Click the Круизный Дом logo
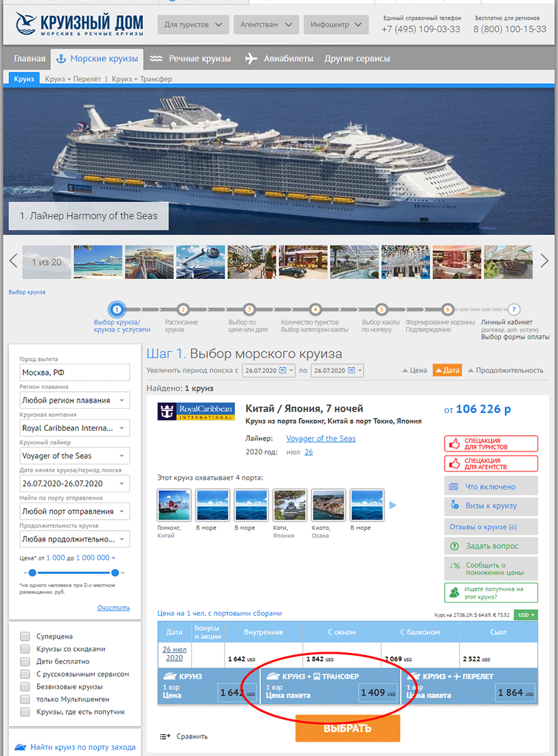This screenshot has height=756, width=558. (x=79, y=24)
